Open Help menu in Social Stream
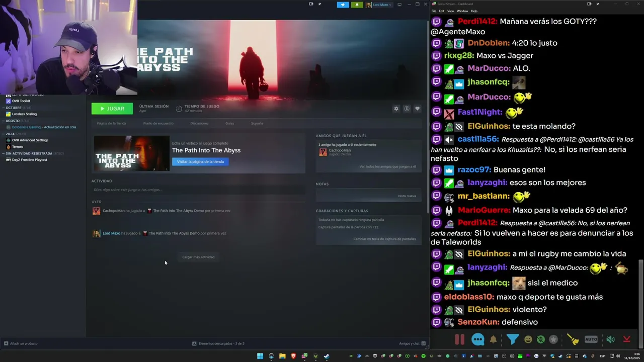 coord(474,11)
